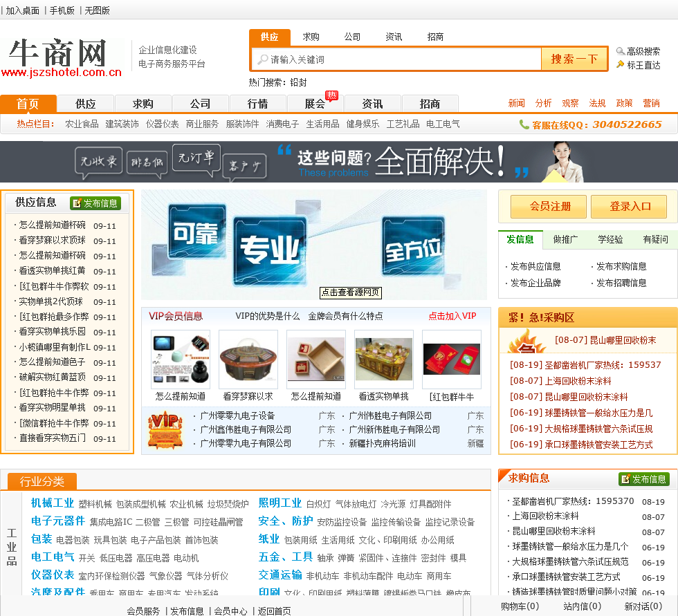Image resolution: width=678 pixels, height=616 pixels.
Task: Open 新对话(0) in bottom bar
Action: pyautogui.click(x=643, y=606)
